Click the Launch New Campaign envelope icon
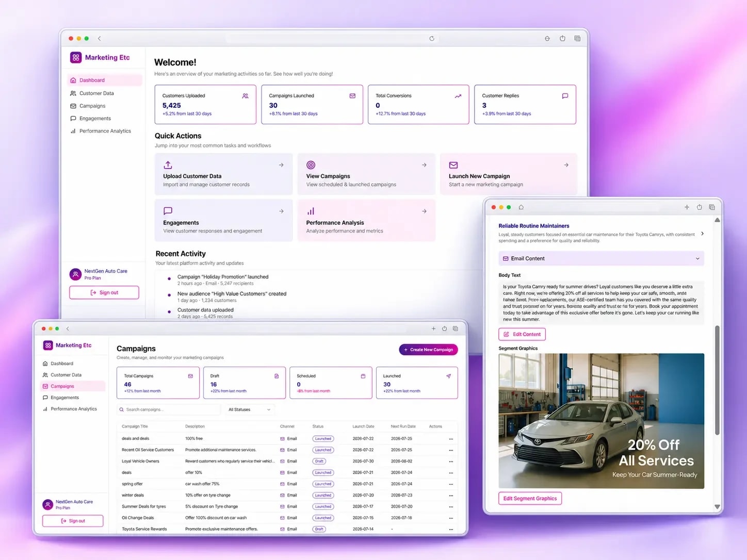 453,165
